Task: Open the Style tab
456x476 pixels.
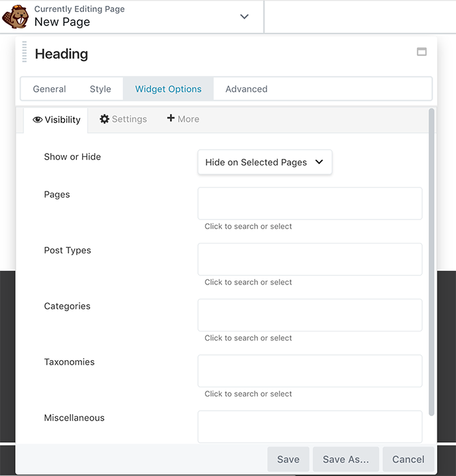Action: click(100, 89)
